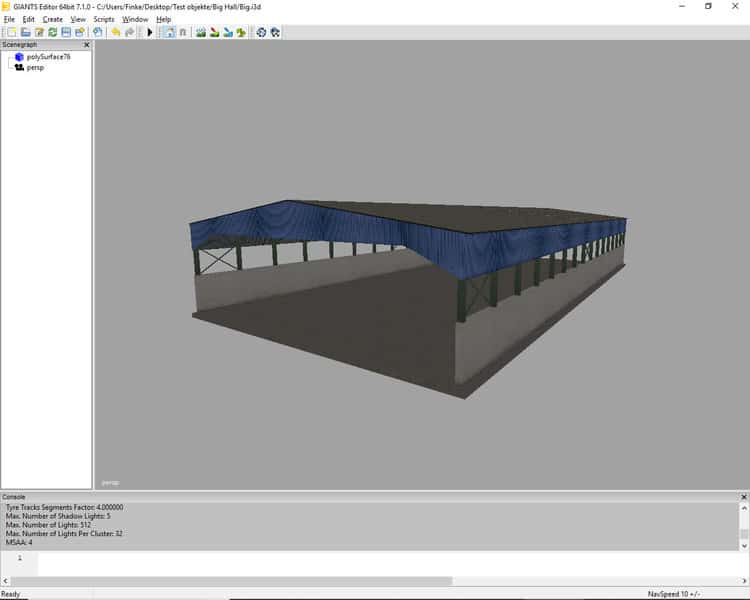Viewport: 750px width, 600px height.
Task: Select the persp camera node
Action: tap(35, 67)
